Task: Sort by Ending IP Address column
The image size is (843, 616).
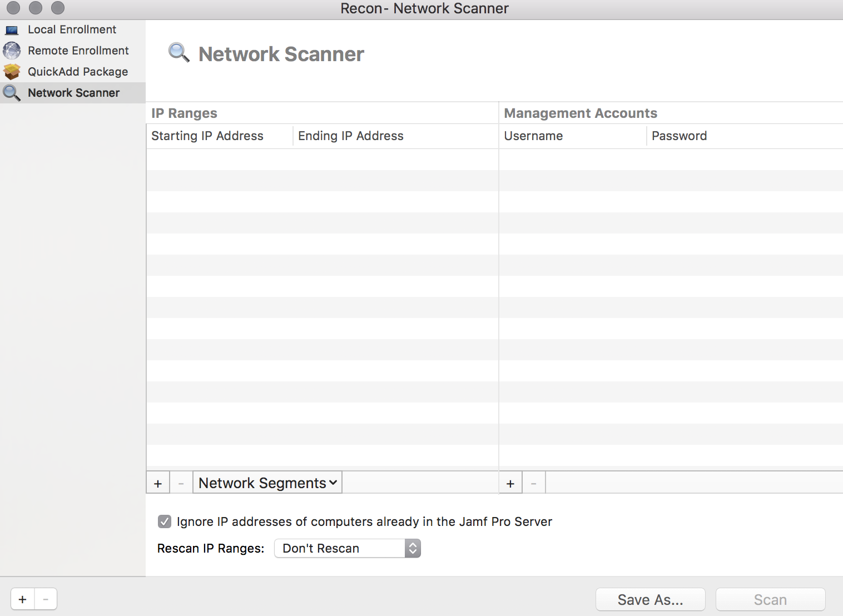Action: click(x=395, y=136)
